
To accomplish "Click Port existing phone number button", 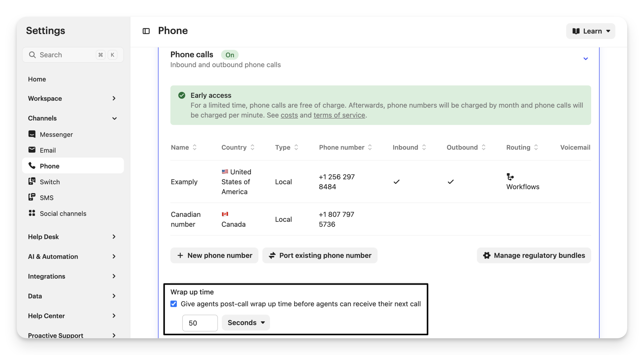I will tap(320, 255).
